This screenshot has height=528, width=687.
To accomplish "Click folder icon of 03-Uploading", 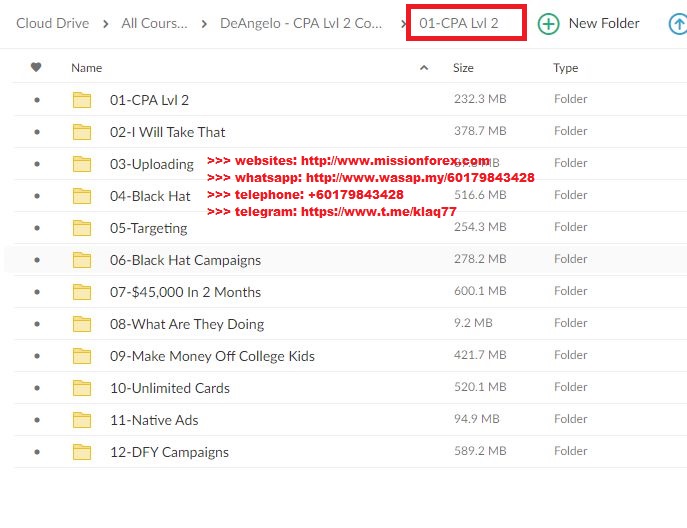I will pos(82,164).
